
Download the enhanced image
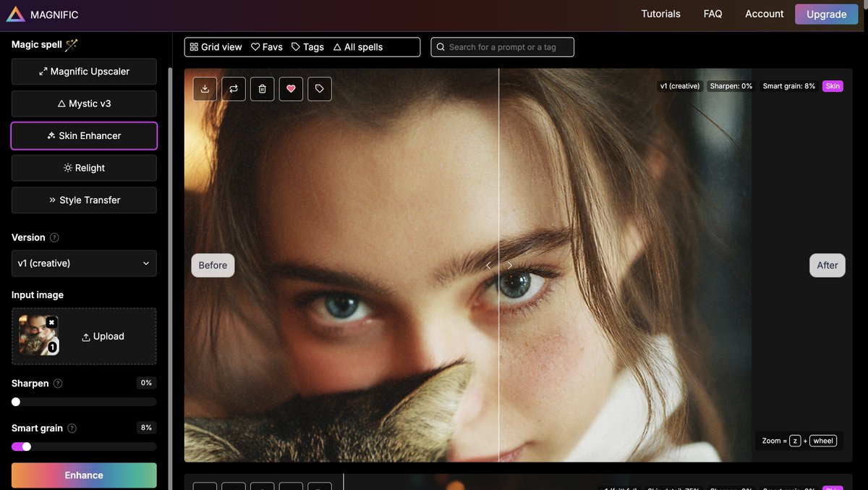(x=205, y=88)
